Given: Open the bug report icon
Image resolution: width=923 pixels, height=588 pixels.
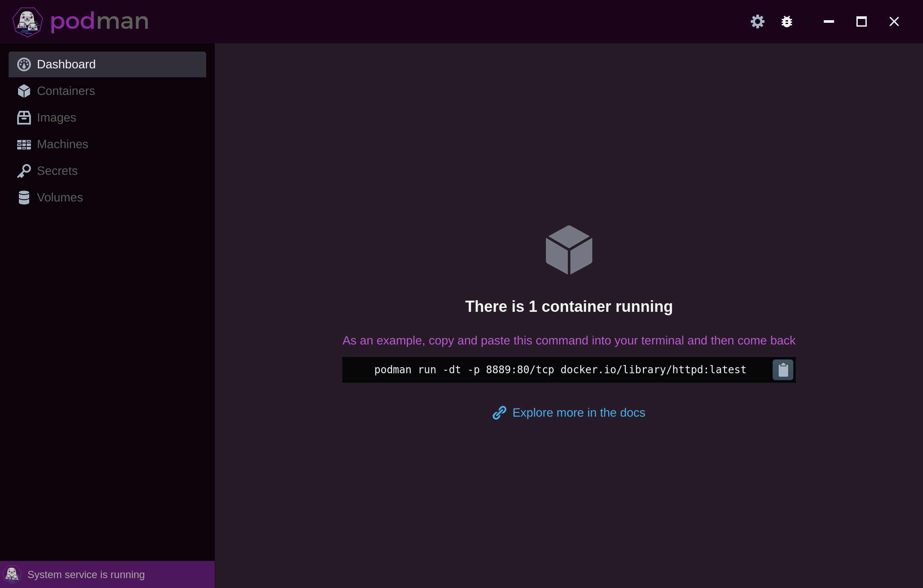Looking at the screenshot, I should (x=786, y=21).
